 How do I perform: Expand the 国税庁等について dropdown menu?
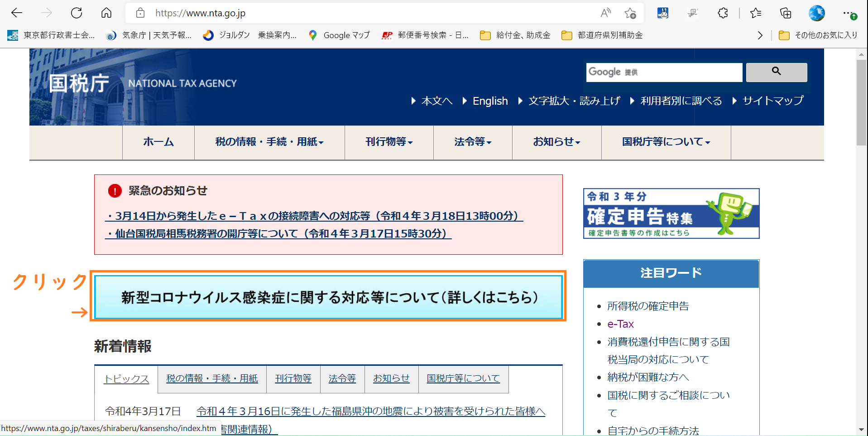tap(666, 142)
